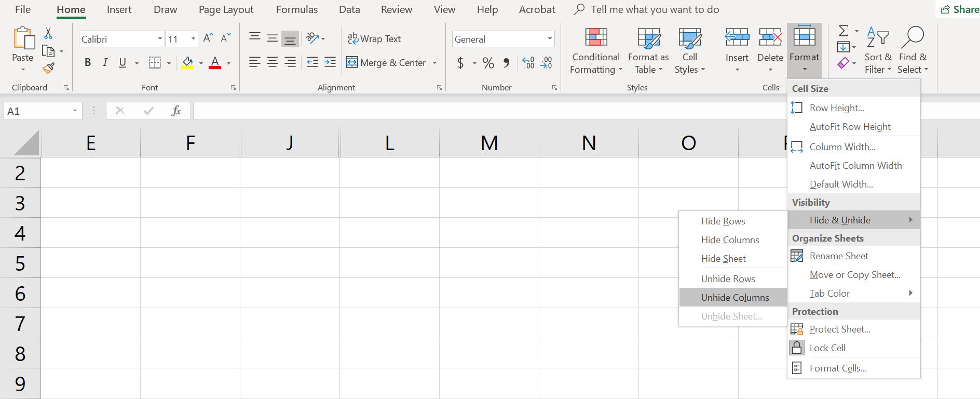
Task: Toggle Align Left horizontal alignment
Action: (x=254, y=63)
